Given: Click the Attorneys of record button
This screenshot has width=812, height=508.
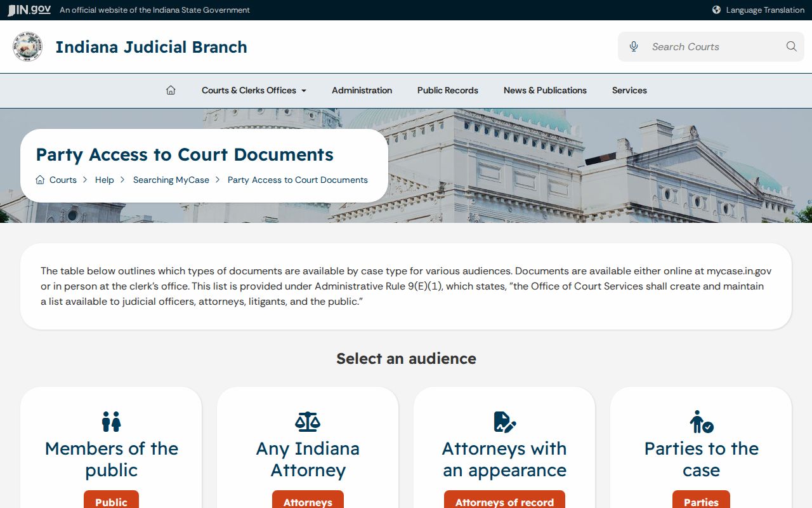Looking at the screenshot, I should pyautogui.click(x=504, y=500).
